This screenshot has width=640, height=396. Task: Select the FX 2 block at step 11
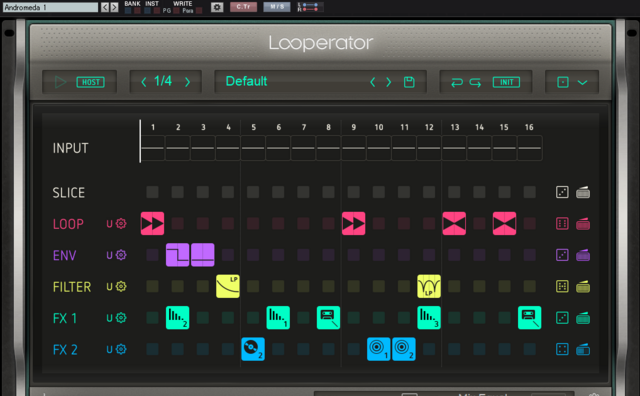coord(404,349)
